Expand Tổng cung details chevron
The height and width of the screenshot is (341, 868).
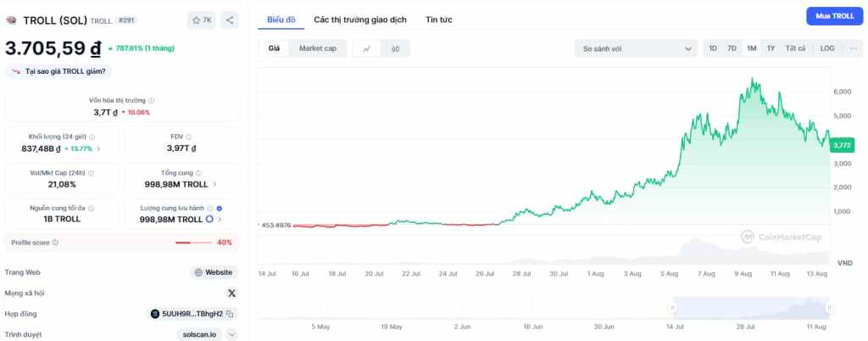pos(214,184)
